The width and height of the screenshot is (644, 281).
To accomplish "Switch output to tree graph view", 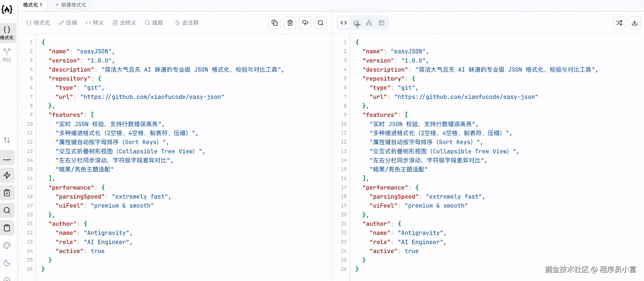I will click(369, 23).
